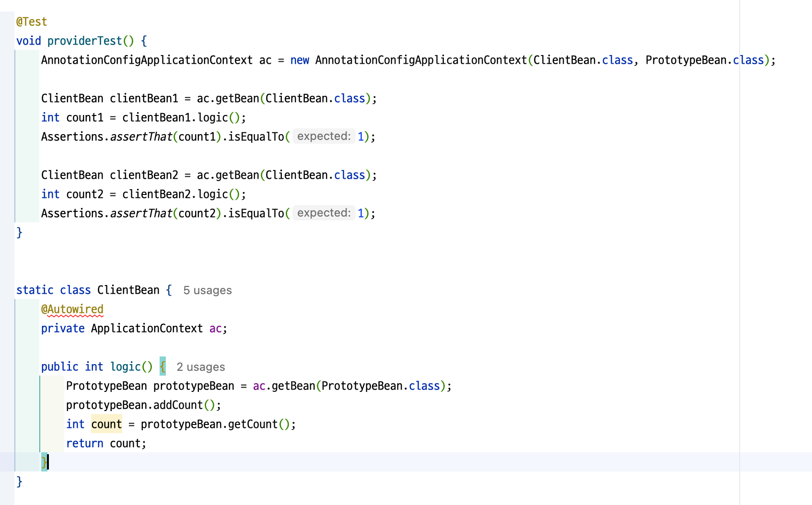The image size is (812, 505).
Task: Click the '2 usages' inlay hint
Action: point(201,367)
